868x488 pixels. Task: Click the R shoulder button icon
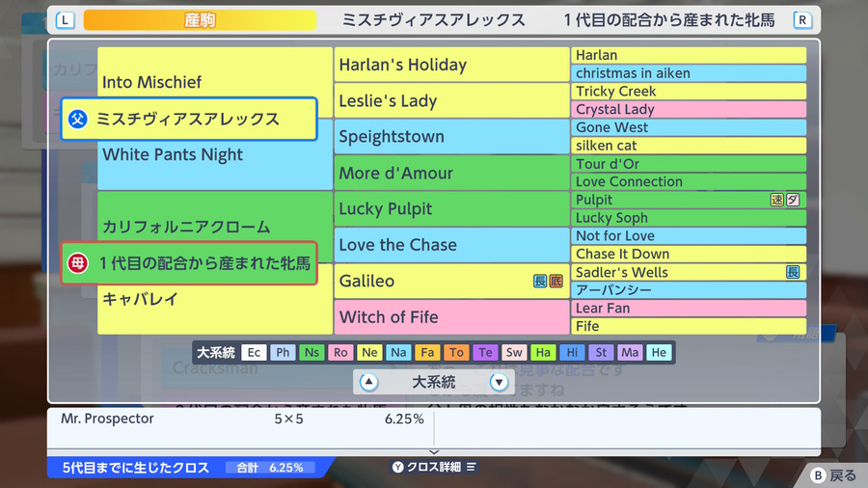click(802, 20)
